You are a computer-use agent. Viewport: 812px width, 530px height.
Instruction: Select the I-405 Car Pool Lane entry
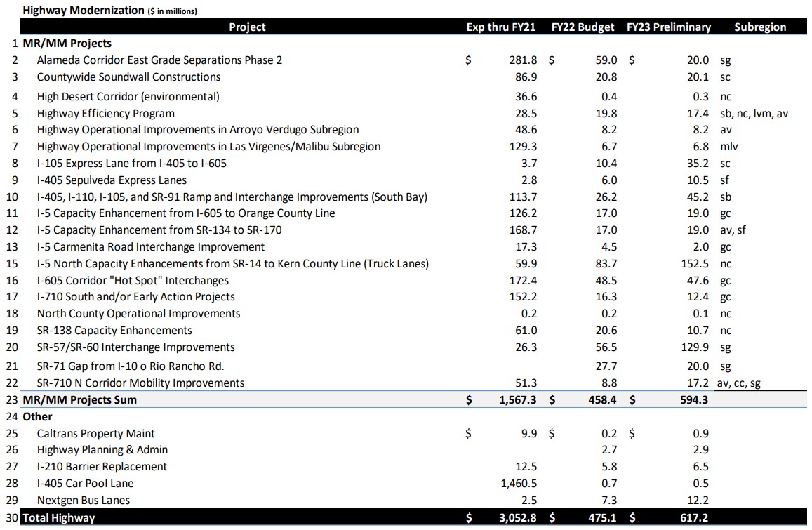tap(85, 484)
